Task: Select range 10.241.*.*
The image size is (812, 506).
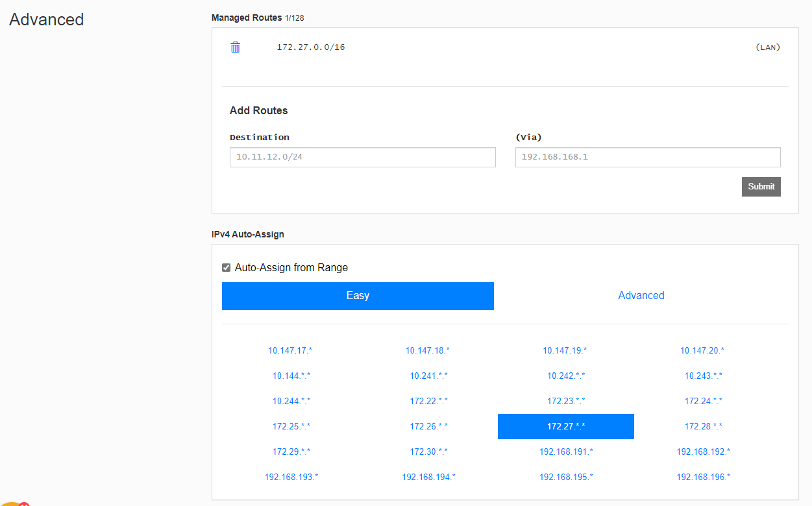Action: [429, 376]
